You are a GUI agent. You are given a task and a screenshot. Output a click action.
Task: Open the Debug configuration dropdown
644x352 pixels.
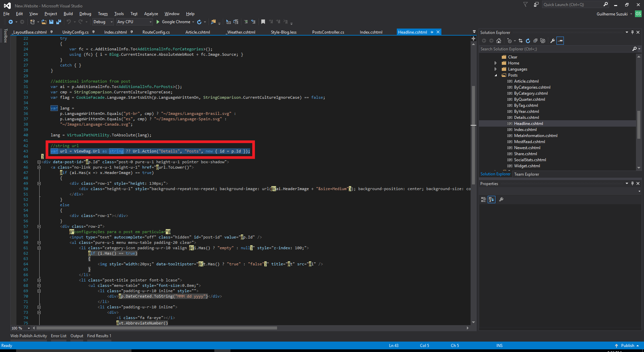tap(103, 22)
